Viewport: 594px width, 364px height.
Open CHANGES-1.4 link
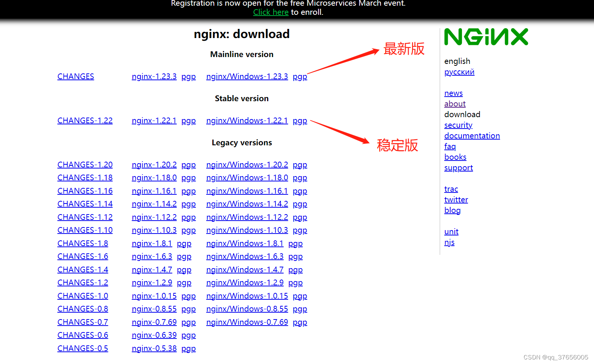tap(83, 270)
